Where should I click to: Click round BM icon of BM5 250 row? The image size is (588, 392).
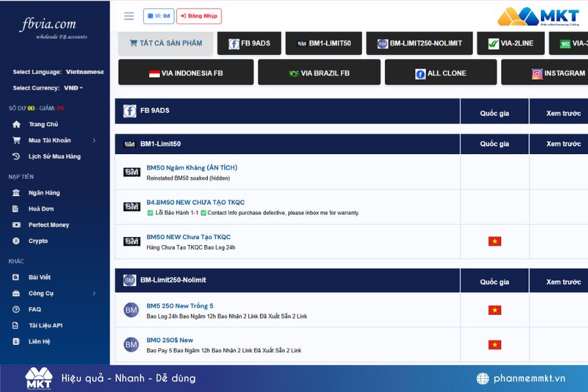pos(131,310)
